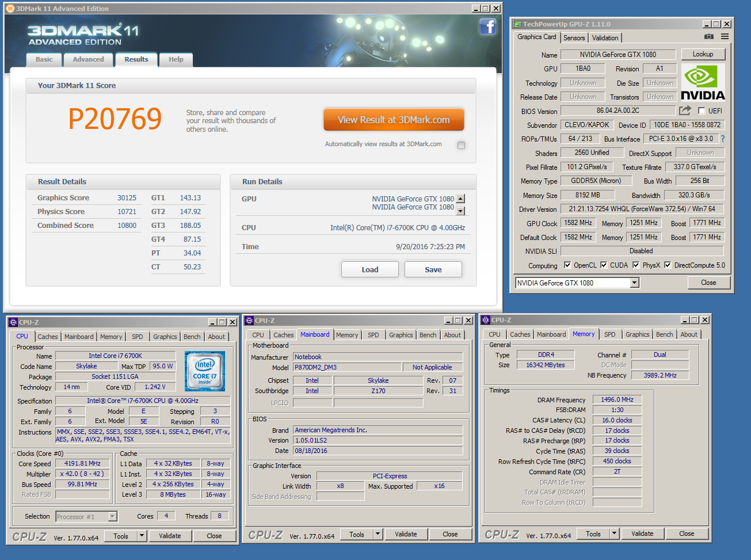Toggle the CUDA checkbox

pyautogui.click(x=604, y=265)
